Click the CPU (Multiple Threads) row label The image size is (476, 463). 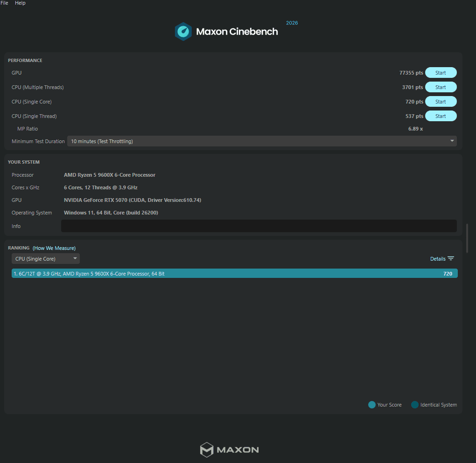(38, 87)
